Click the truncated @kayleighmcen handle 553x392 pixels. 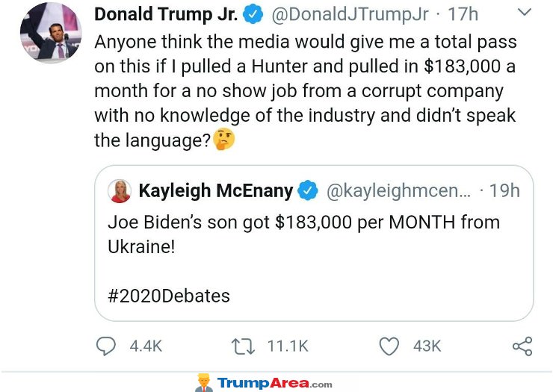click(398, 191)
